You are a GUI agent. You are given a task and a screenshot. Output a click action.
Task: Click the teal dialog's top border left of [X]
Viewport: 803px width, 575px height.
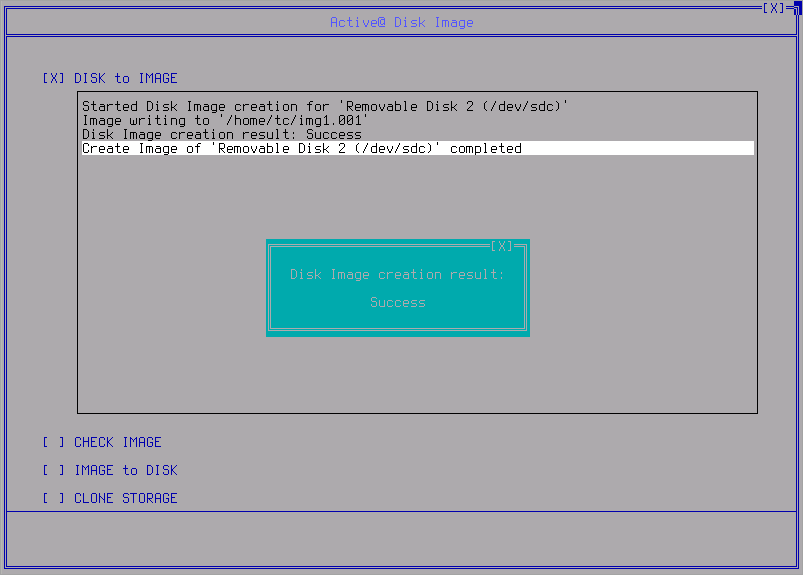coord(380,246)
